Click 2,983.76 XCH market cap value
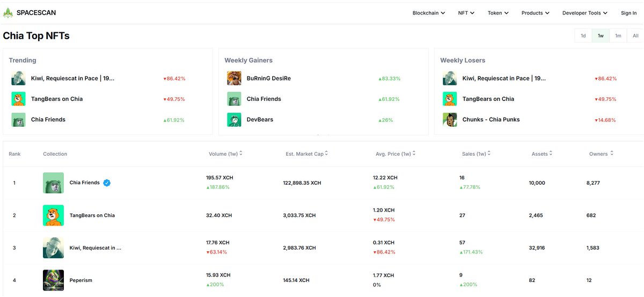This screenshot has width=644, height=297. (x=299, y=248)
